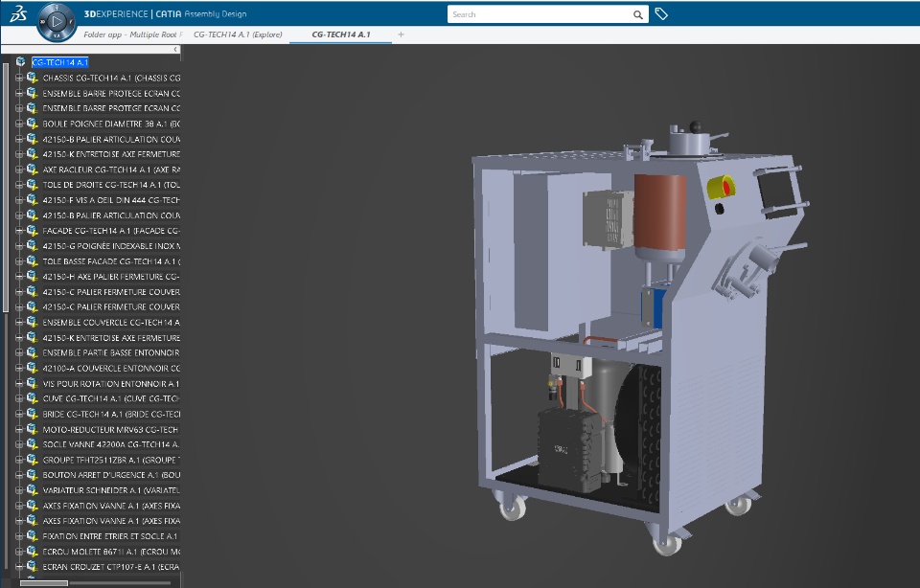Click the product icon for TOLE DE DROITE

click(33, 184)
